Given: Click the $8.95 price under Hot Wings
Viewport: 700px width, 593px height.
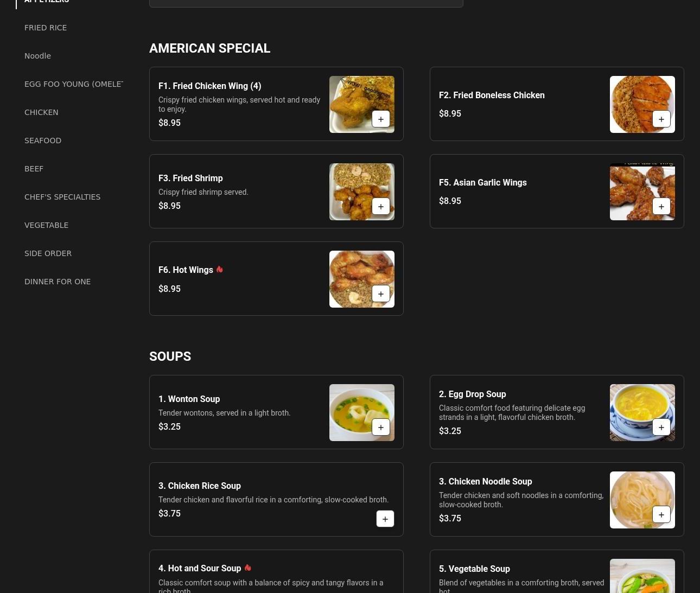Looking at the screenshot, I should tap(170, 289).
